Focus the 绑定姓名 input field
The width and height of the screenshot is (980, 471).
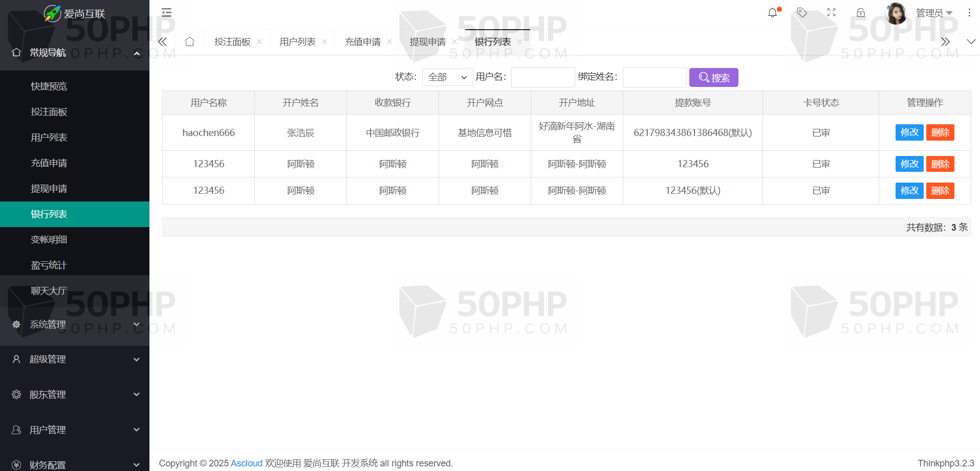pyautogui.click(x=654, y=78)
